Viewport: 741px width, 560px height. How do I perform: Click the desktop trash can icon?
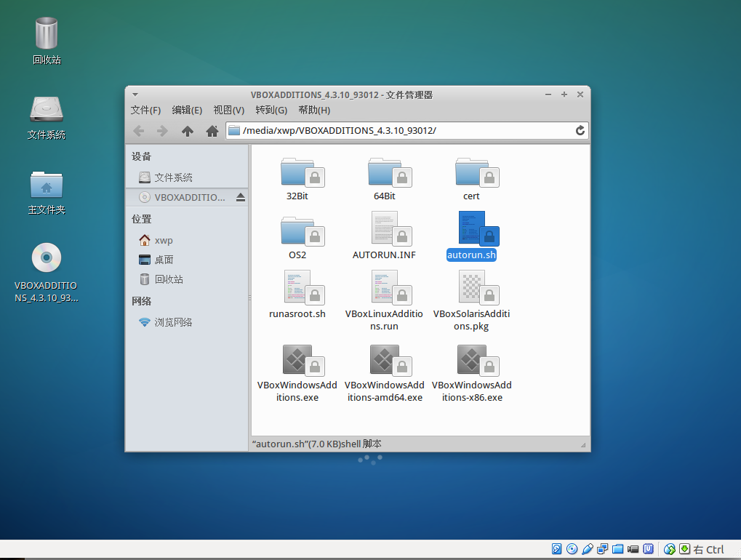pos(47,33)
